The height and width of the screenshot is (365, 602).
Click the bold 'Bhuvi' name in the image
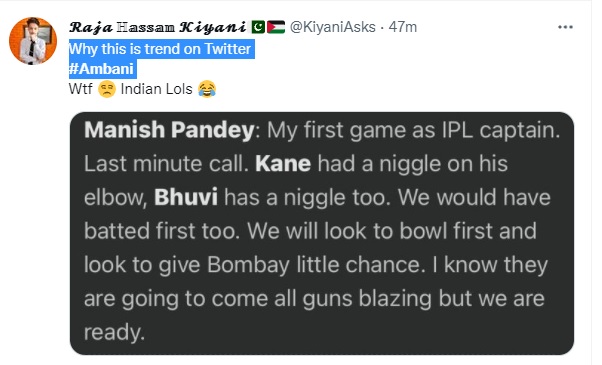186,198
